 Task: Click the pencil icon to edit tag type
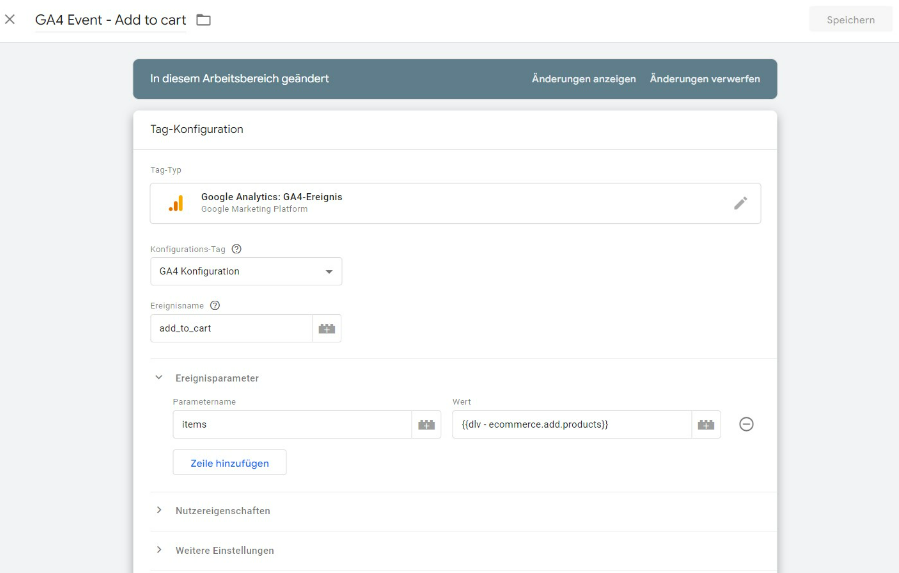(x=740, y=203)
